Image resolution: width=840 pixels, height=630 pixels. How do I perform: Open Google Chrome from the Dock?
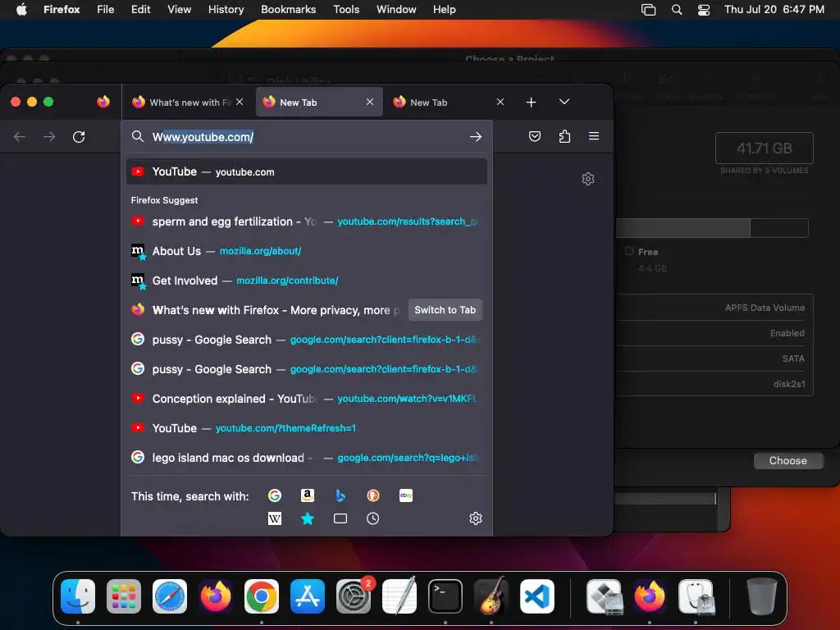(x=262, y=596)
